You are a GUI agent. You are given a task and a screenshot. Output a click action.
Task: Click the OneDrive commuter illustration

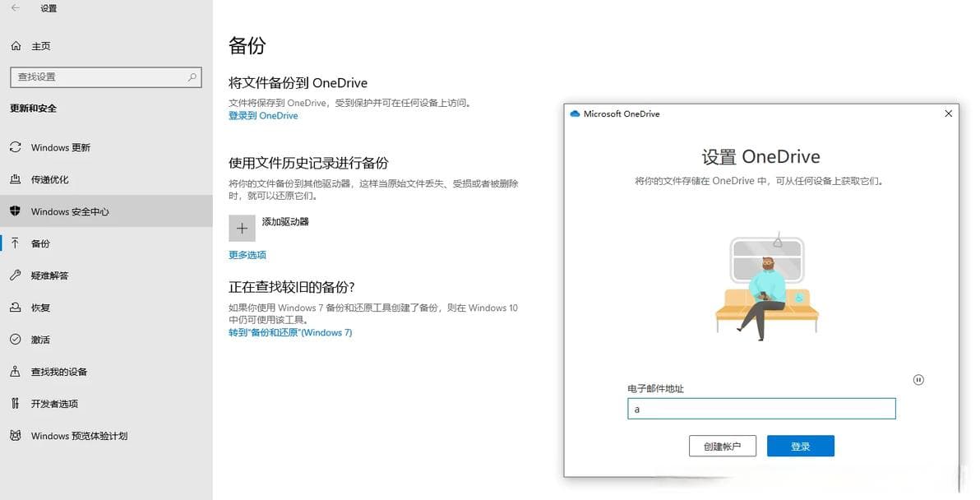(x=767, y=287)
